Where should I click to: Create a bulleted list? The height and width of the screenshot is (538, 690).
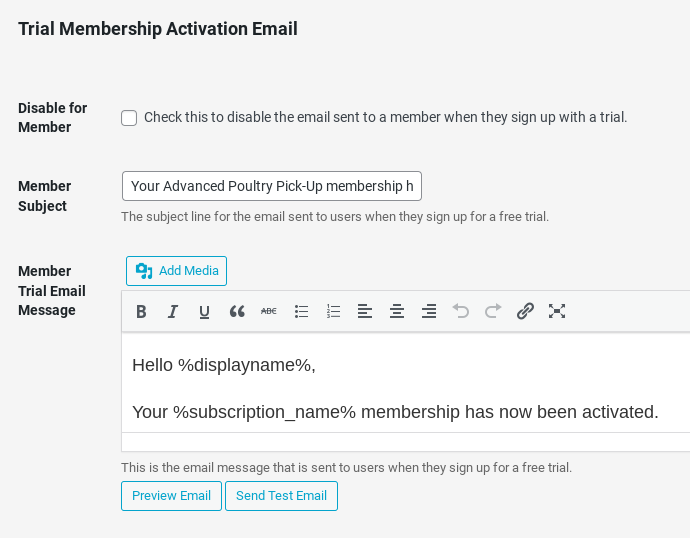pyautogui.click(x=301, y=311)
